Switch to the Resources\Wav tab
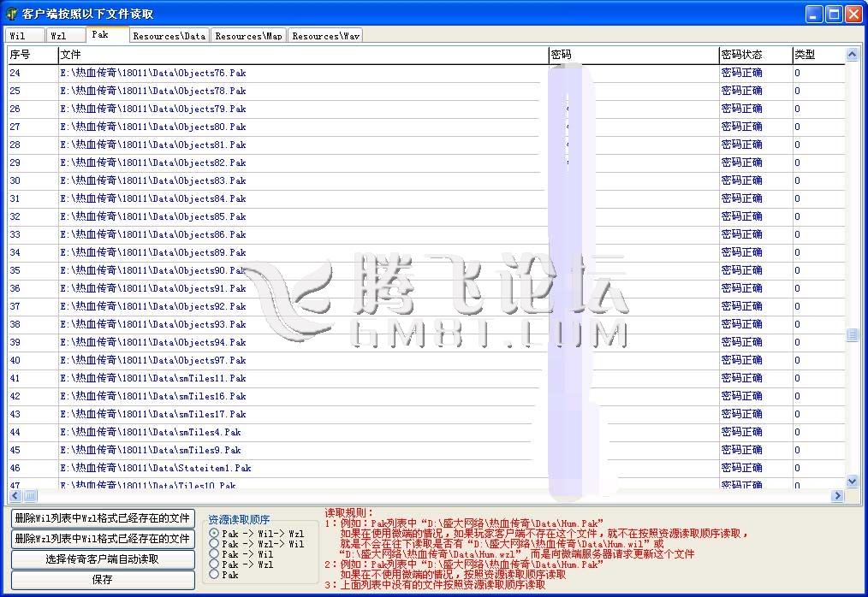The image size is (868, 597). [325, 36]
